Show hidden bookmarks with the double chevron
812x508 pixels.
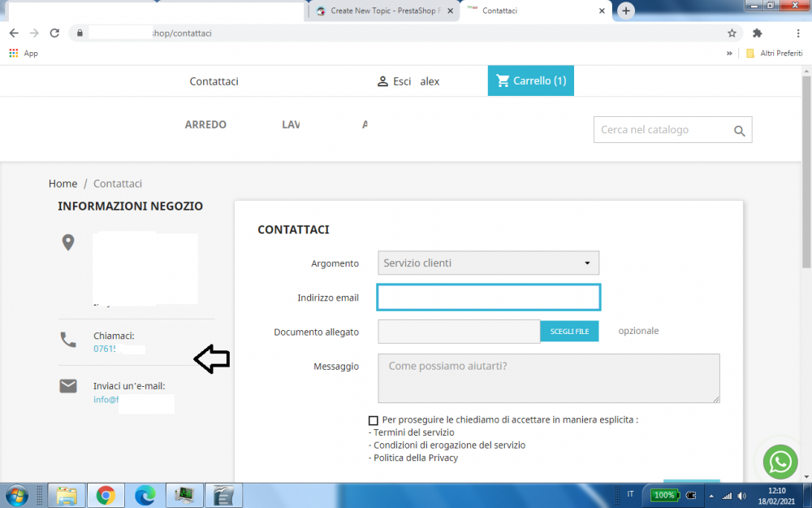coord(729,54)
